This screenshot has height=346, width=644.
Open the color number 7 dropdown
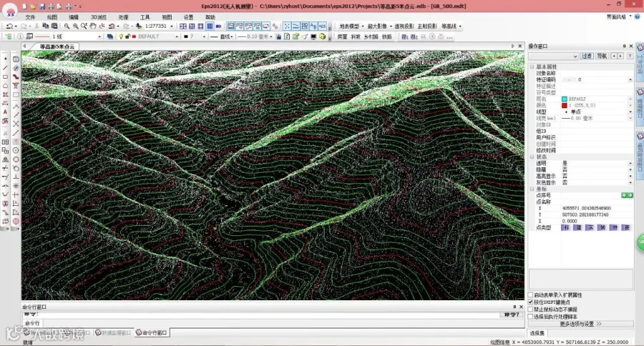tap(204, 36)
